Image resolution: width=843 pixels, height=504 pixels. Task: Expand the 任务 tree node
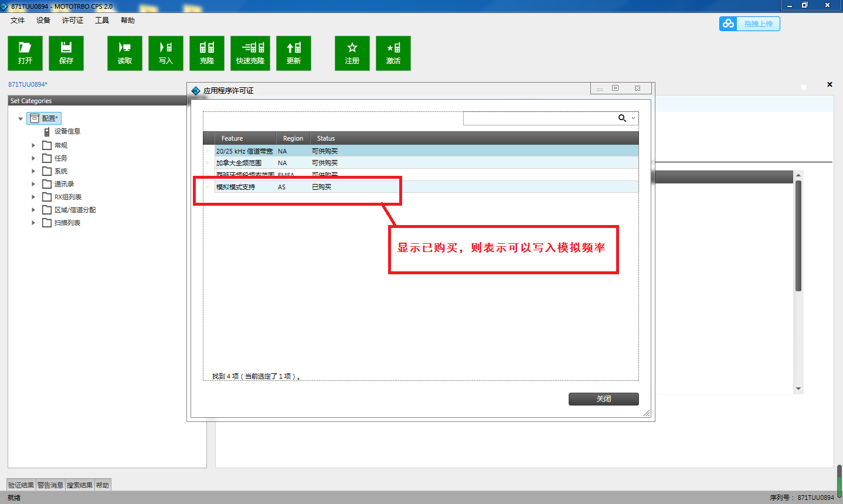pyautogui.click(x=33, y=158)
